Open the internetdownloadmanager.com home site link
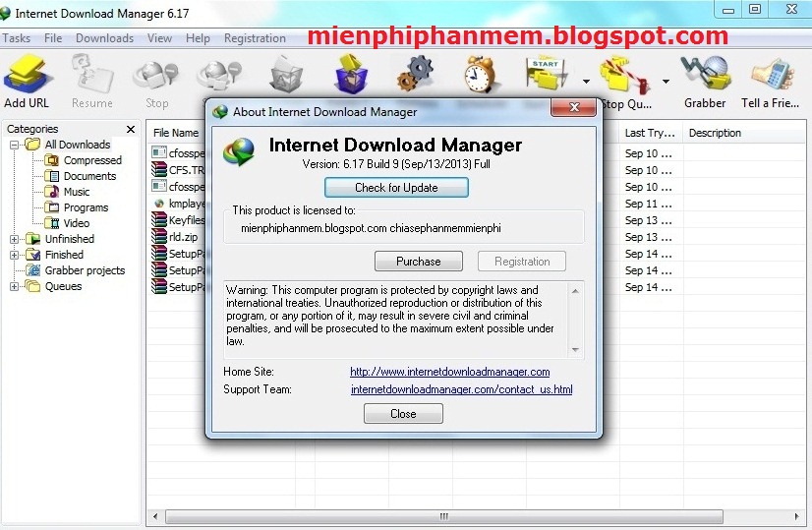The image size is (812, 530). click(449, 372)
